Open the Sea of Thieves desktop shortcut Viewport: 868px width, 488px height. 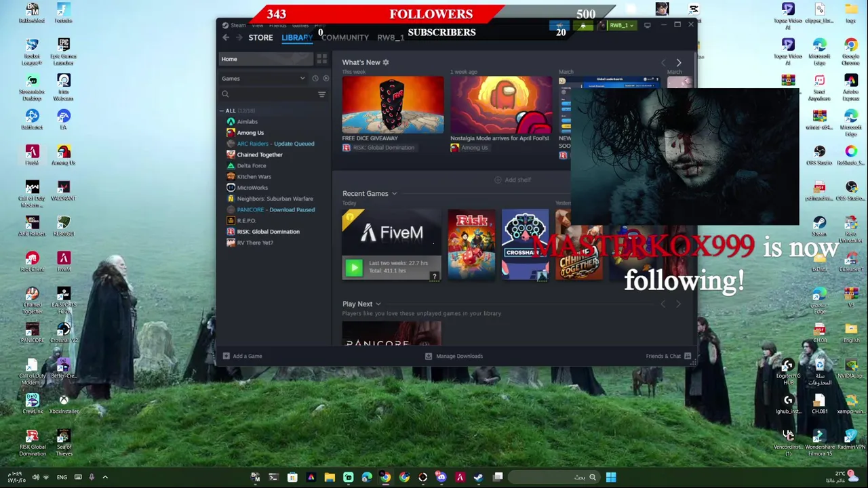(64, 443)
